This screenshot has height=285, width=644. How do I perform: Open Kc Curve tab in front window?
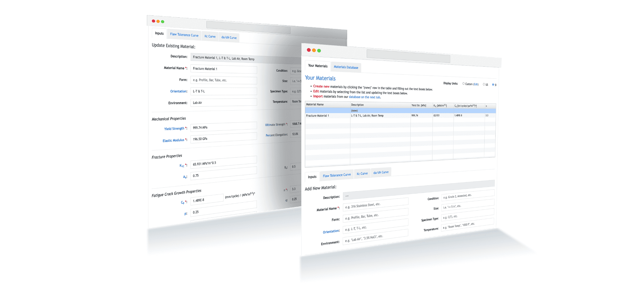[362, 173]
